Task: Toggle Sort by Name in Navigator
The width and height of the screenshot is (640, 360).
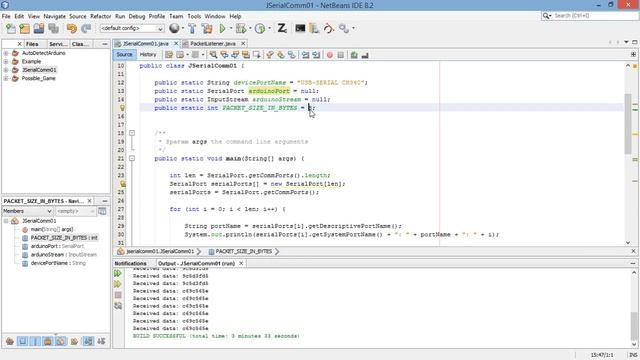Action: (88, 341)
